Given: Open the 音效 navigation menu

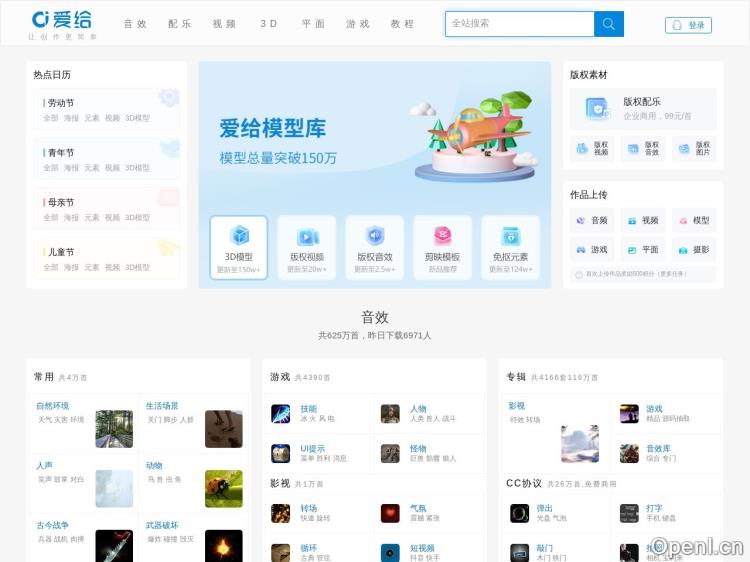Looking at the screenshot, I should [x=135, y=24].
